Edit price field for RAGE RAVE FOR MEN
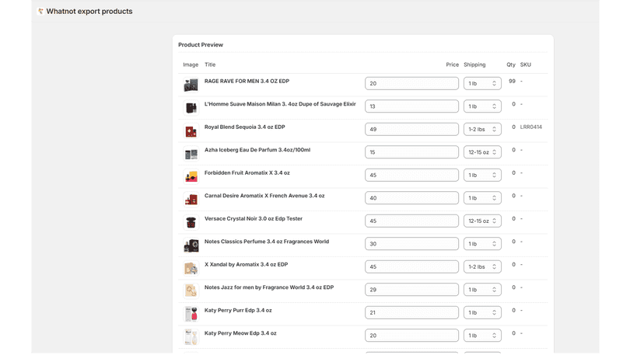 tap(411, 83)
